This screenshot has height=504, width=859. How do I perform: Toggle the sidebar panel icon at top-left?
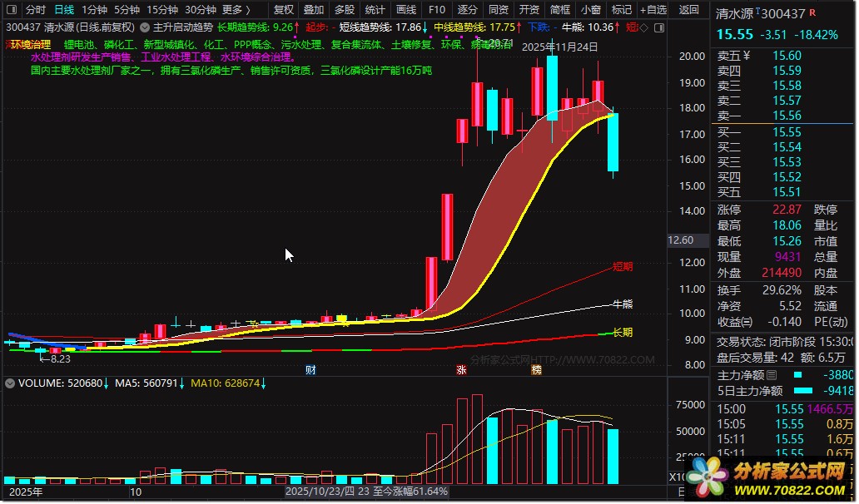pyautogui.click(x=12, y=10)
